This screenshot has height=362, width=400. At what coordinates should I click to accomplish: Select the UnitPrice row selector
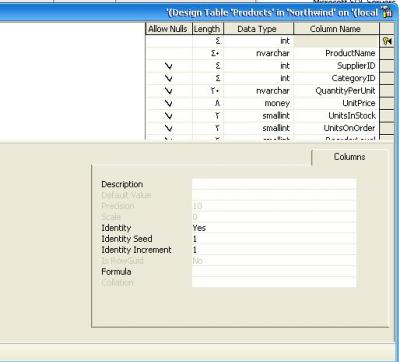point(387,103)
